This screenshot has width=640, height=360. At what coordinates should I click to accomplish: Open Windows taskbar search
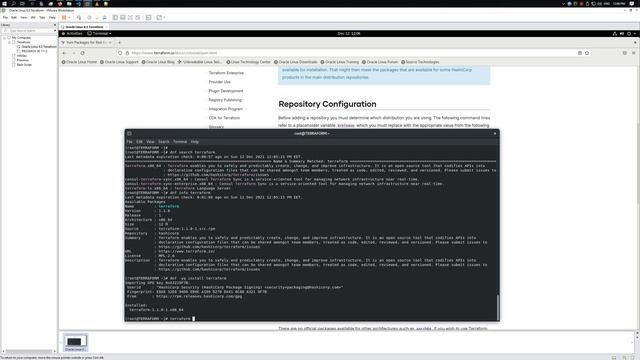(x=13, y=3)
